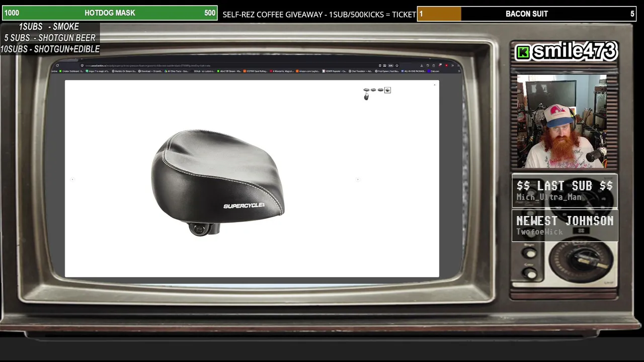Click the smile473 channel name
The height and width of the screenshot is (362, 644).
tap(574, 51)
